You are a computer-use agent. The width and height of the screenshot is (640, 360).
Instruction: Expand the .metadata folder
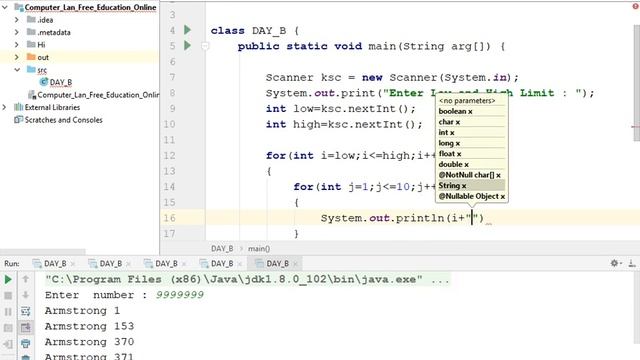(17, 32)
